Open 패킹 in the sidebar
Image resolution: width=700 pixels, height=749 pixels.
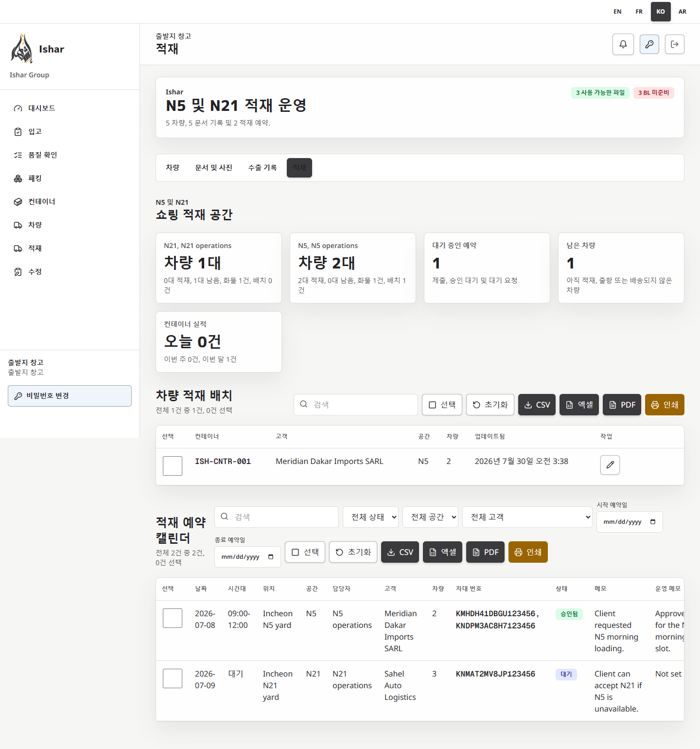(70, 178)
